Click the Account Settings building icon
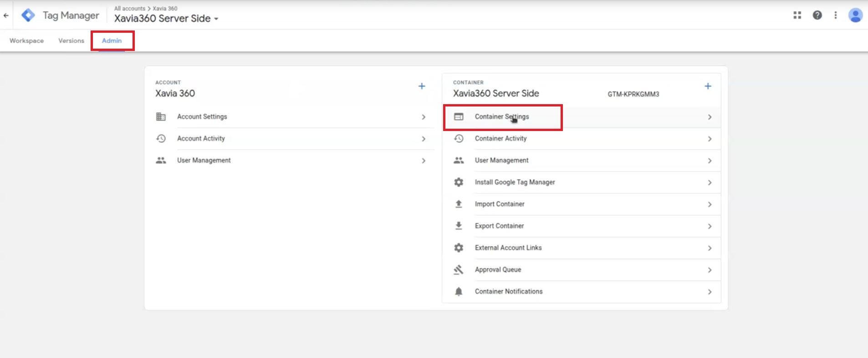868x358 pixels. point(161,116)
